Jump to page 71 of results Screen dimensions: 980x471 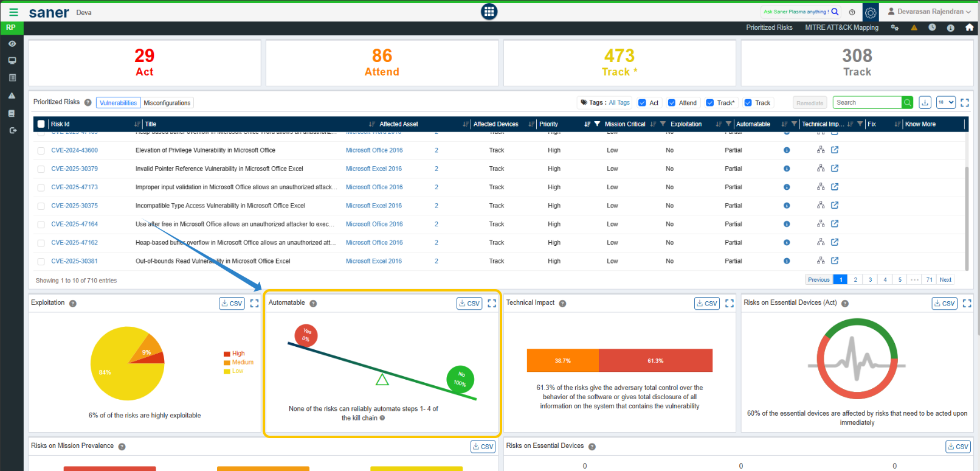930,280
